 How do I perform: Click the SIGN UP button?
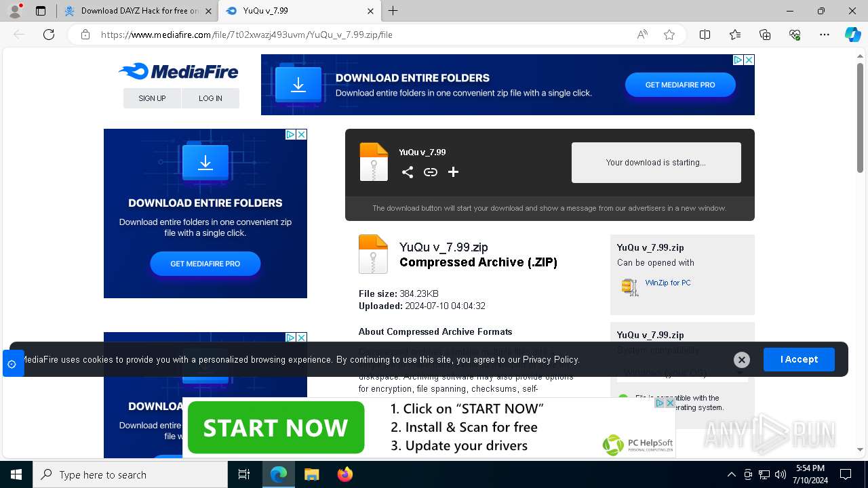[x=152, y=98]
